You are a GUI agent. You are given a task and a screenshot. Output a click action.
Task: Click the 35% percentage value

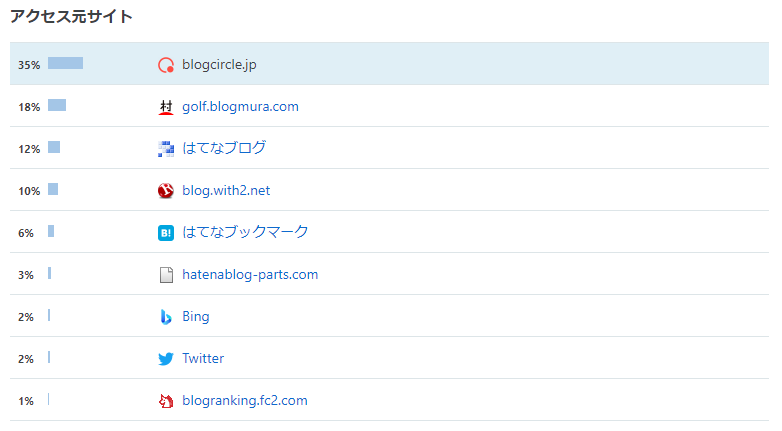coord(29,65)
